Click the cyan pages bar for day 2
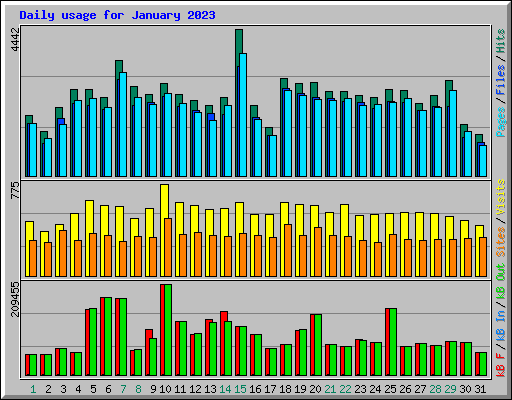This screenshot has width=512, height=400. [x=48, y=157]
